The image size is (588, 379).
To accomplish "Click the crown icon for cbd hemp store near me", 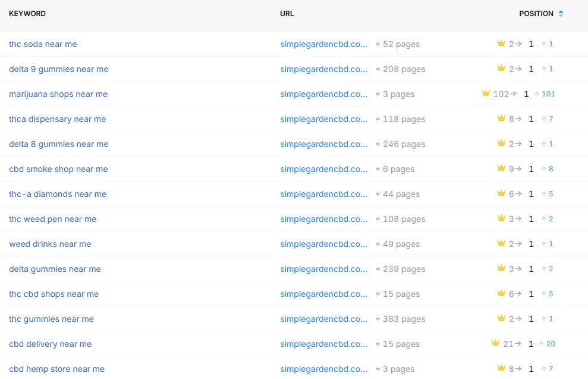I will 501,368.
